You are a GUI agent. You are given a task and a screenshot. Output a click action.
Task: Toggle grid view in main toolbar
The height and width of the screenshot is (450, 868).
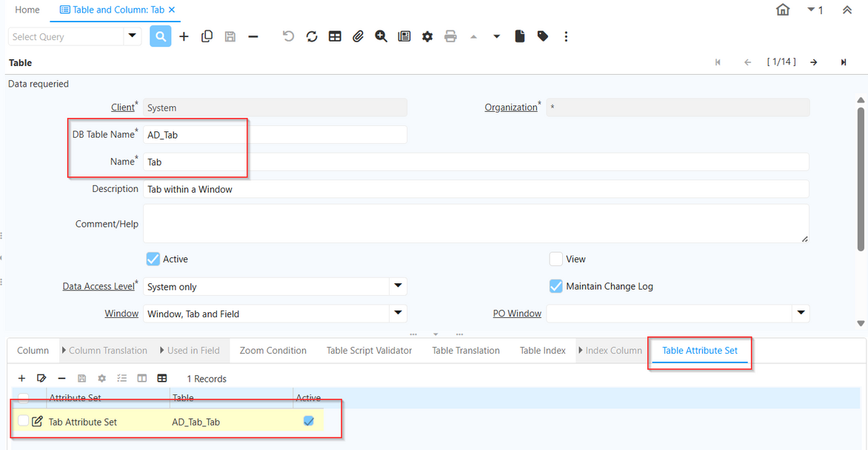click(335, 36)
